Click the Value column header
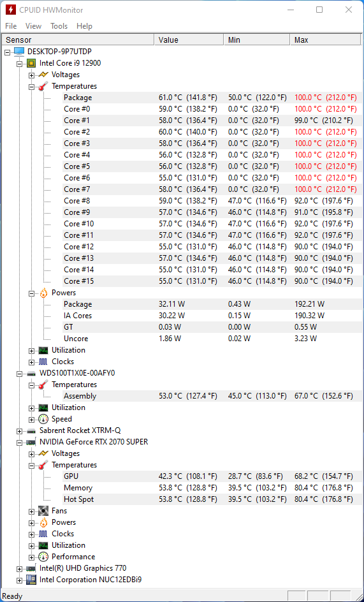The image size is (364, 602). 189,40
